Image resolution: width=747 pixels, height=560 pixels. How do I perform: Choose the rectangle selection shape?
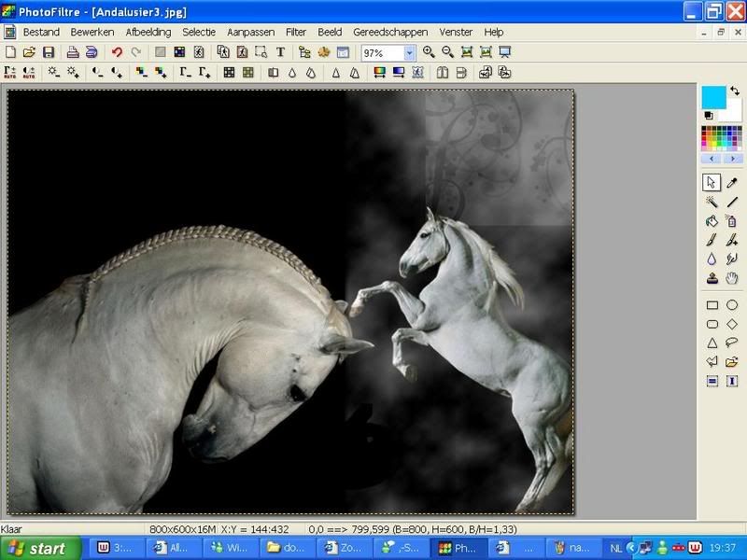coord(712,305)
